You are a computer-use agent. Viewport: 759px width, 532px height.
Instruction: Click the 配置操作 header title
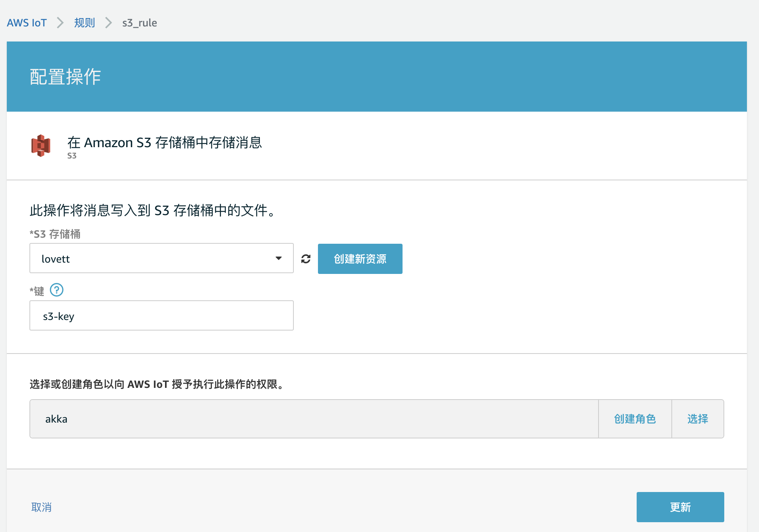coord(65,77)
